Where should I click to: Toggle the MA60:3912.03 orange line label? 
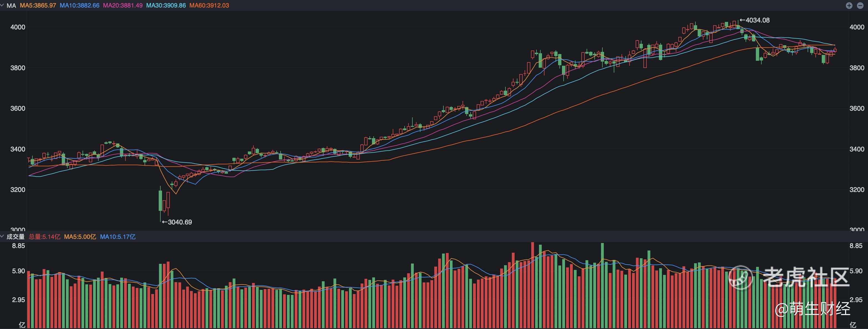209,6
